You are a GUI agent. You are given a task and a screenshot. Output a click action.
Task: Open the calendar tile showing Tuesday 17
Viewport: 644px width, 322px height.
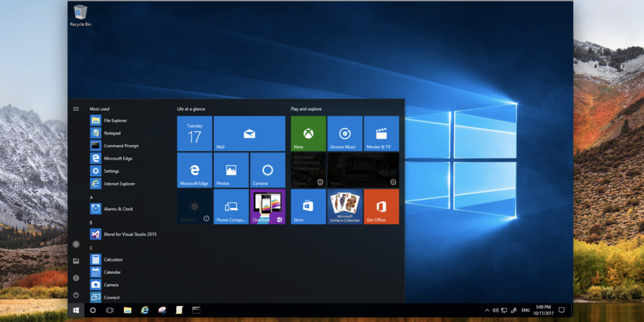[195, 133]
